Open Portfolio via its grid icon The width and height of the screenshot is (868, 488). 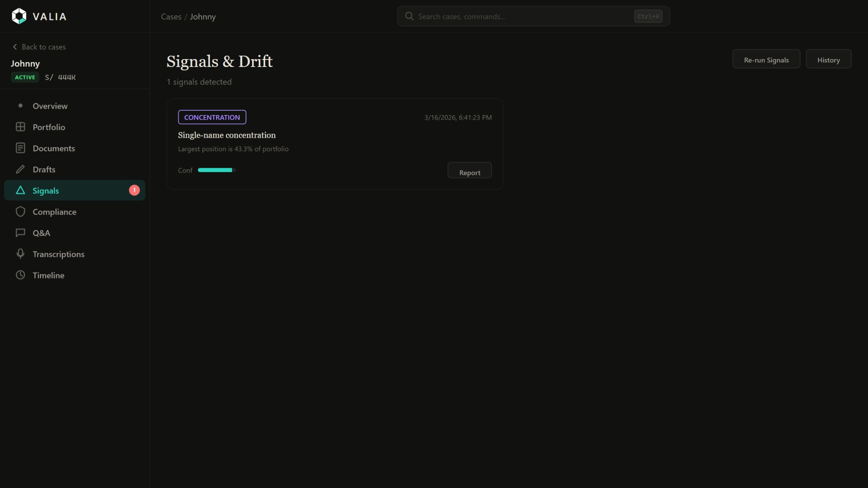tap(20, 127)
